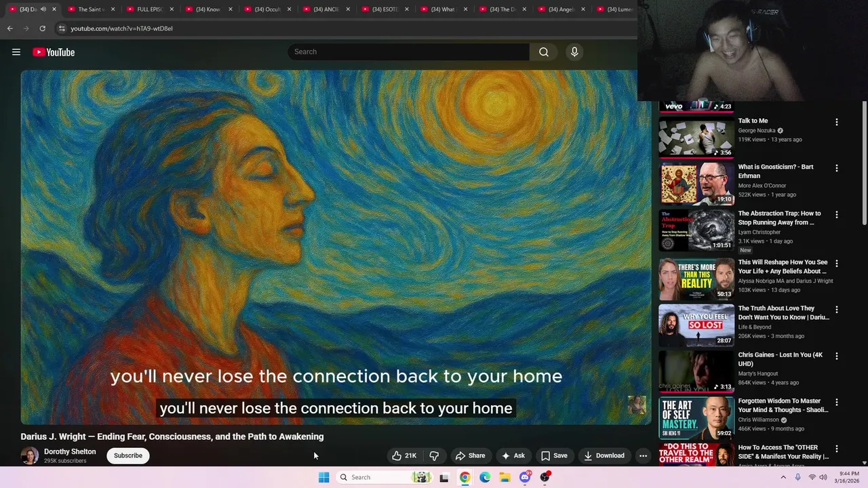This screenshot has width=868, height=488.
Task: Mute the tab via speaker icon
Action: [x=43, y=9]
